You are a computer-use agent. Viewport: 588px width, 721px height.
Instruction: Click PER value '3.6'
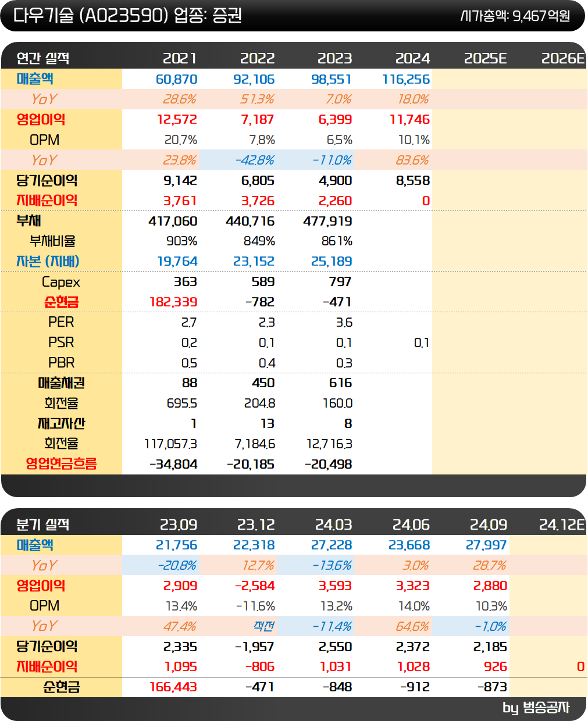(344, 322)
